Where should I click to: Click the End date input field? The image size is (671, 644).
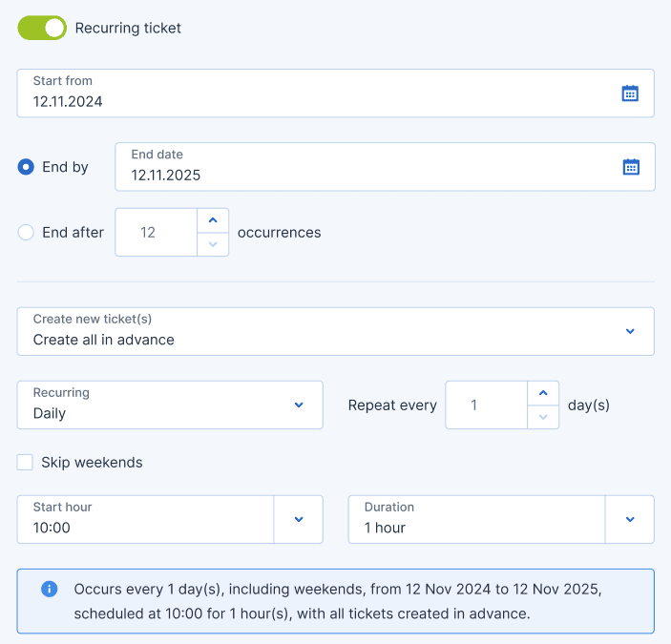[363, 167]
